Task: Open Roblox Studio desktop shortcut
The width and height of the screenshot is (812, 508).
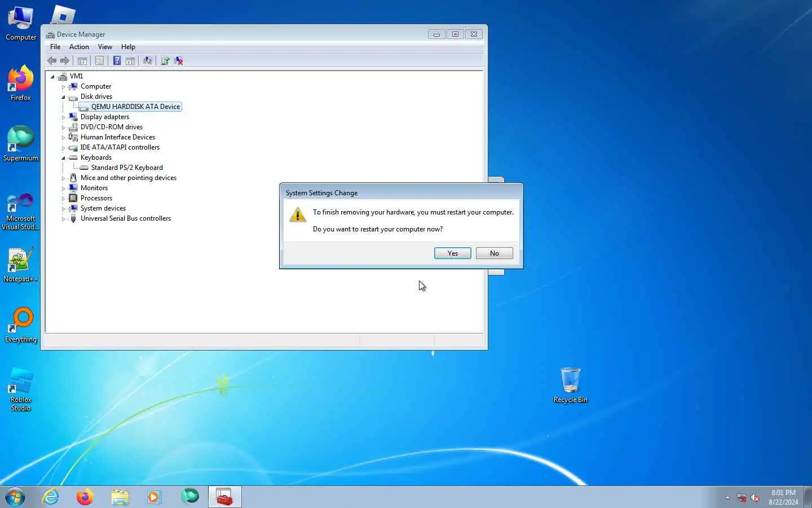Action: (x=21, y=389)
